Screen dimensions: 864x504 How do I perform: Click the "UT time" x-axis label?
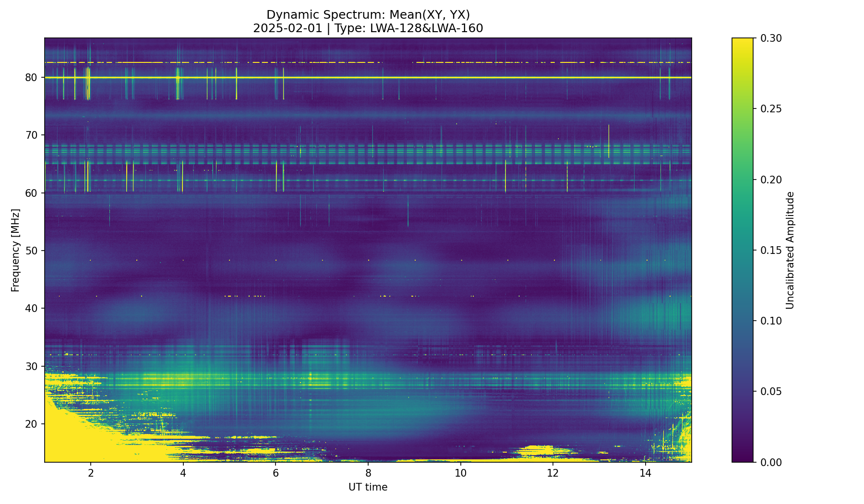368,487
